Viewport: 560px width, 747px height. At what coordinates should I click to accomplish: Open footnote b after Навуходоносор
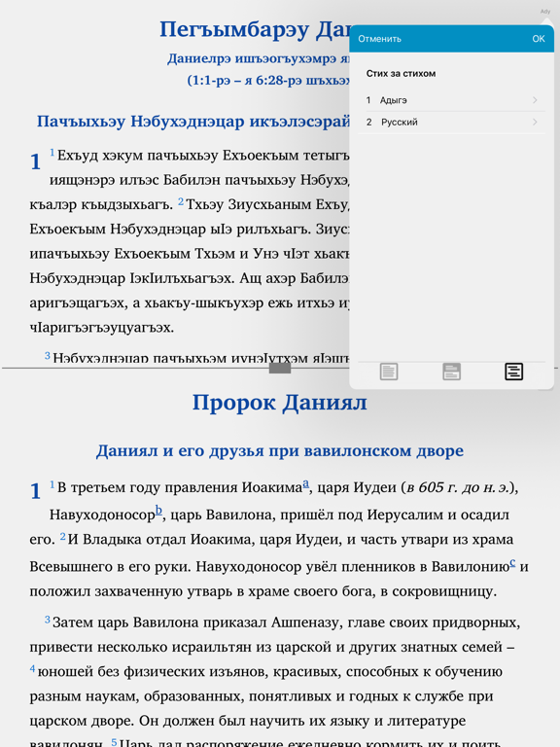[158, 511]
